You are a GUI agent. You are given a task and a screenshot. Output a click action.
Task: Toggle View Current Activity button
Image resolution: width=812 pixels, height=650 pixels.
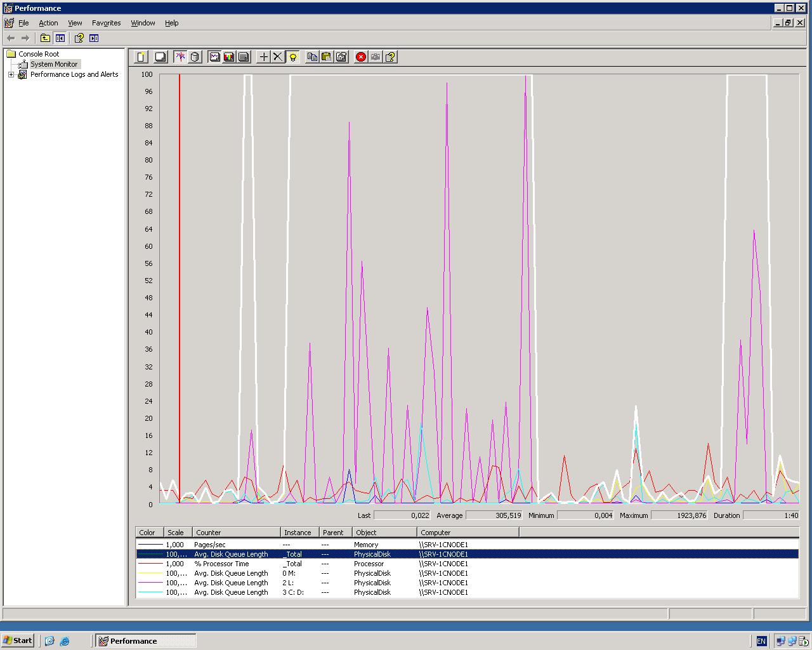point(181,57)
